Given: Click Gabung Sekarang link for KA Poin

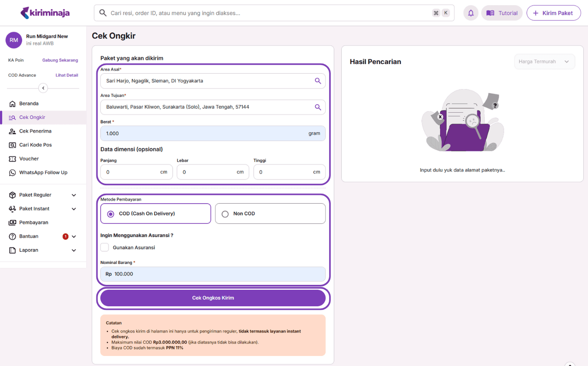Looking at the screenshot, I should [x=60, y=60].
